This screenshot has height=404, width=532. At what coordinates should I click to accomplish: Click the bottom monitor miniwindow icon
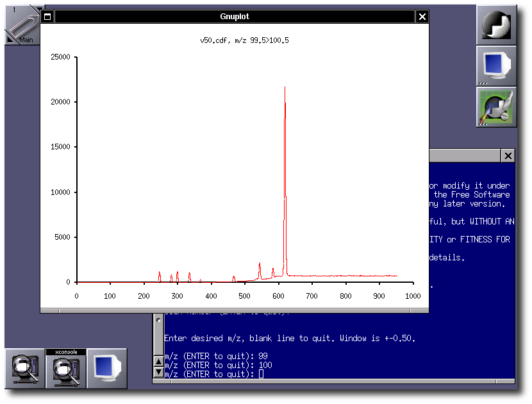107,369
